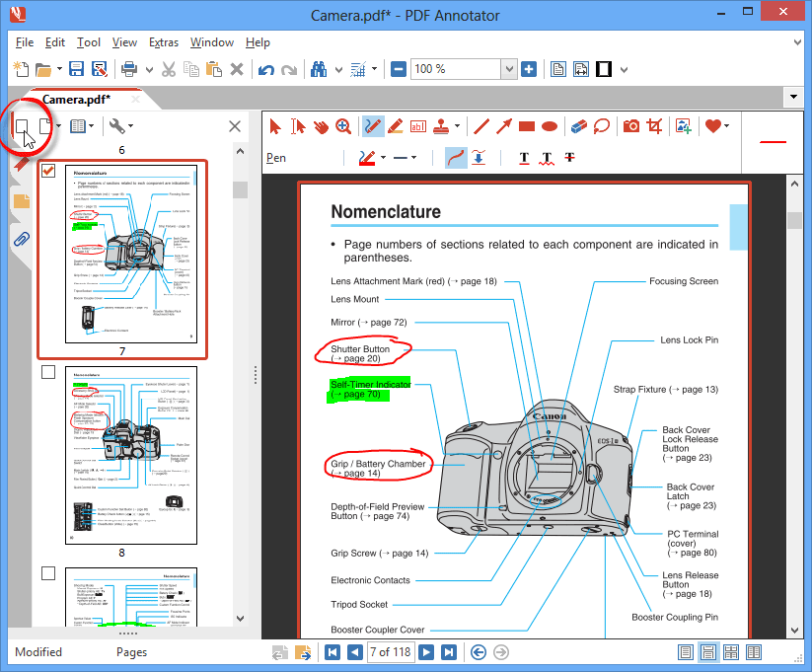Viewport: 812px width, 672px height.
Task: Take a Snapshot with camera icon
Action: click(x=630, y=126)
